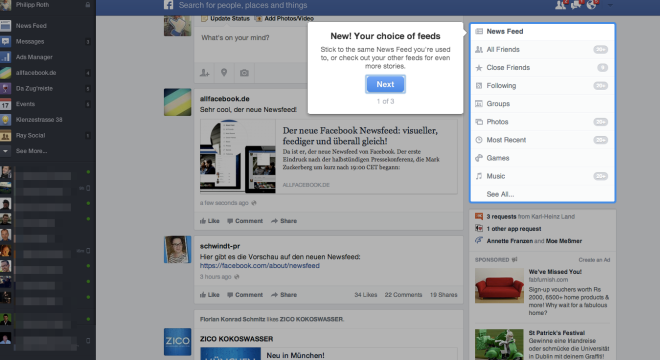The height and width of the screenshot is (360, 660).
Task: Select Photos feed
Action: pyautogui.click(x=542, y=122)
